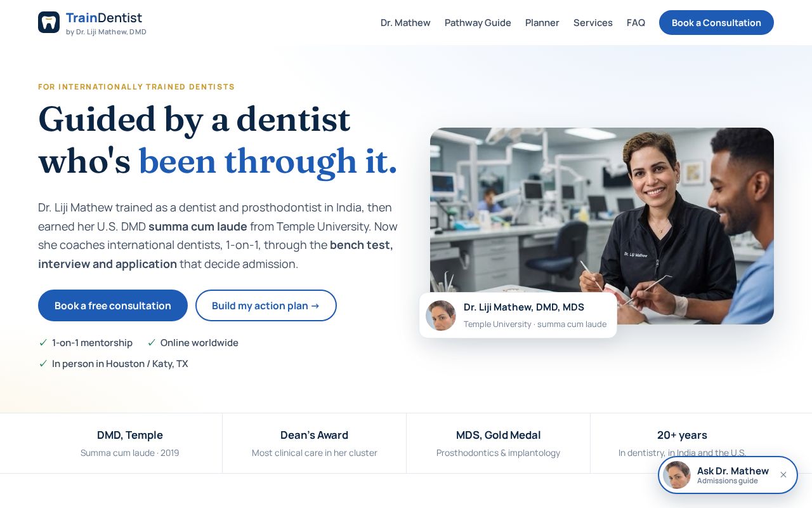The width and height of the screenshot is (812, 508).
Task: Click Temple University · summa cum laude caption
Action: [x=535, y=324]
